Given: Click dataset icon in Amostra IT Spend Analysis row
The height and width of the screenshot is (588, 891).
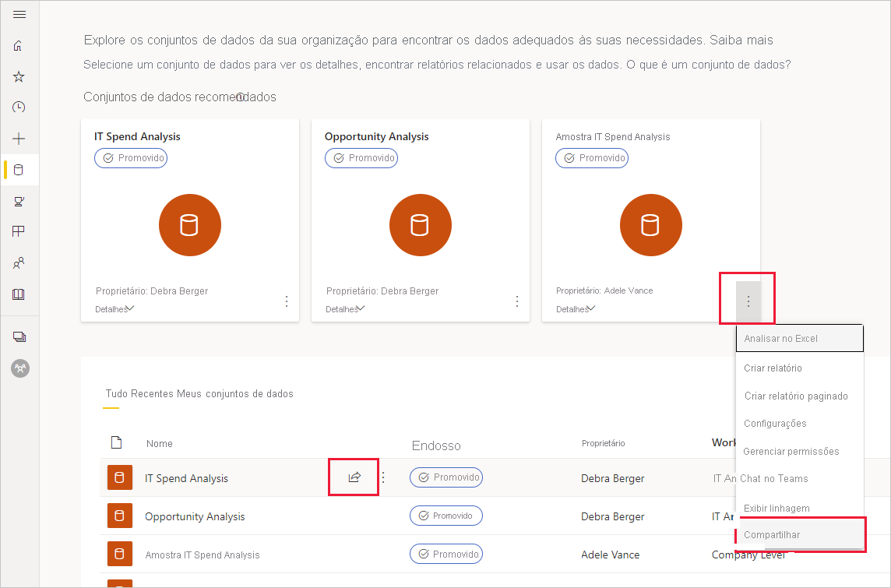Looking at the screenshot, I should point(120,554).
